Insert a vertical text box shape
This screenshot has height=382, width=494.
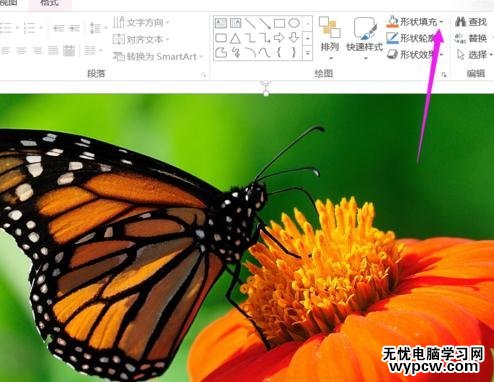(x=235, y=23)
